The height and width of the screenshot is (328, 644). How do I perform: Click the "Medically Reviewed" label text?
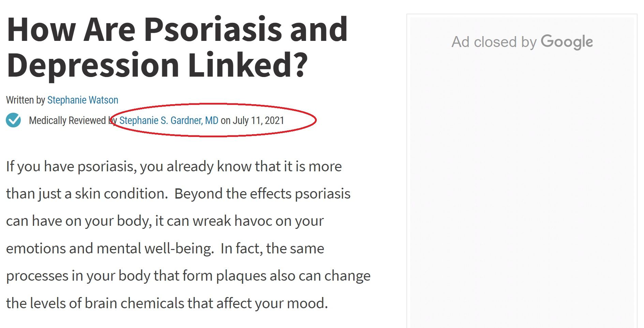(x=67, y=121)
